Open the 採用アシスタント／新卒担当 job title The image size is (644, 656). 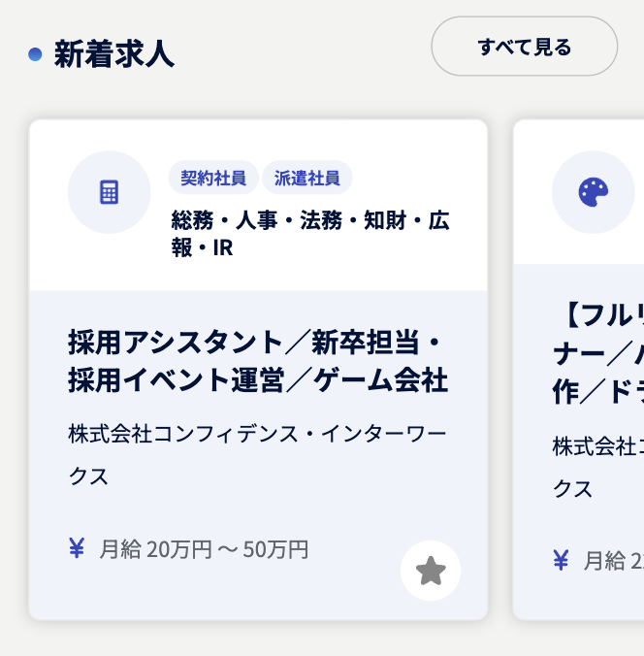coord(258,361)
